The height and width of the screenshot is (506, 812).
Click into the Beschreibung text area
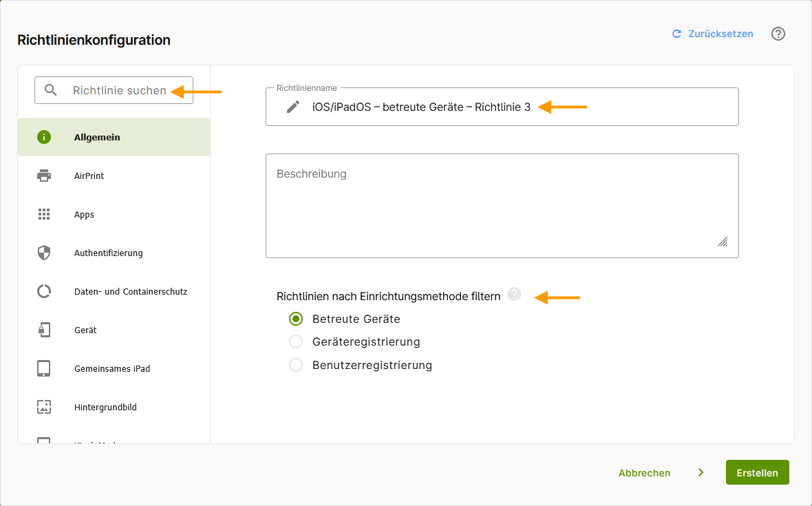502,206
